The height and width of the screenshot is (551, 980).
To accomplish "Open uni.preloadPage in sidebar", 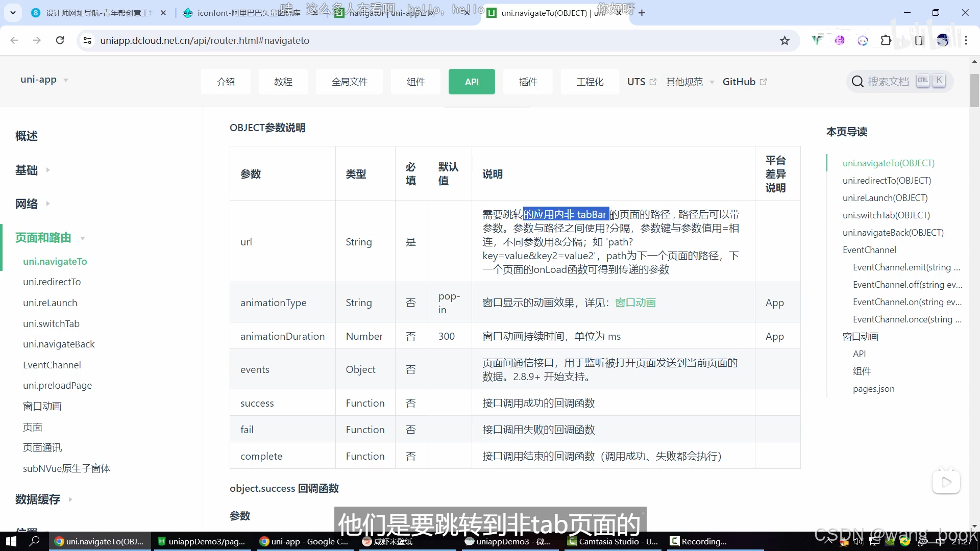I will 57,385.
